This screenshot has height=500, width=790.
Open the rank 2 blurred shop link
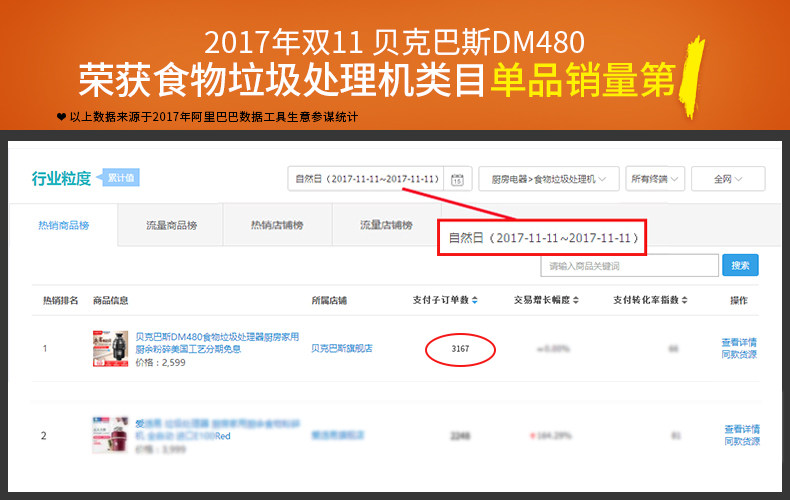(338, 435)
